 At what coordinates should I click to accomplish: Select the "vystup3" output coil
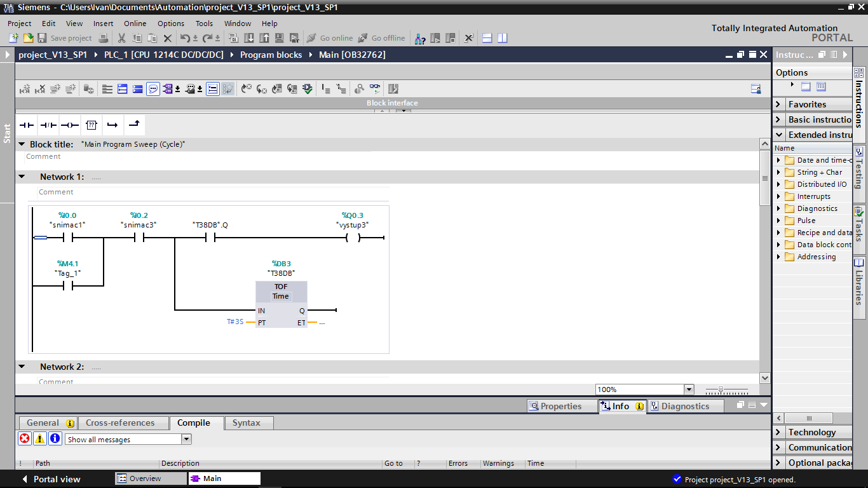(x=353, y=238)
